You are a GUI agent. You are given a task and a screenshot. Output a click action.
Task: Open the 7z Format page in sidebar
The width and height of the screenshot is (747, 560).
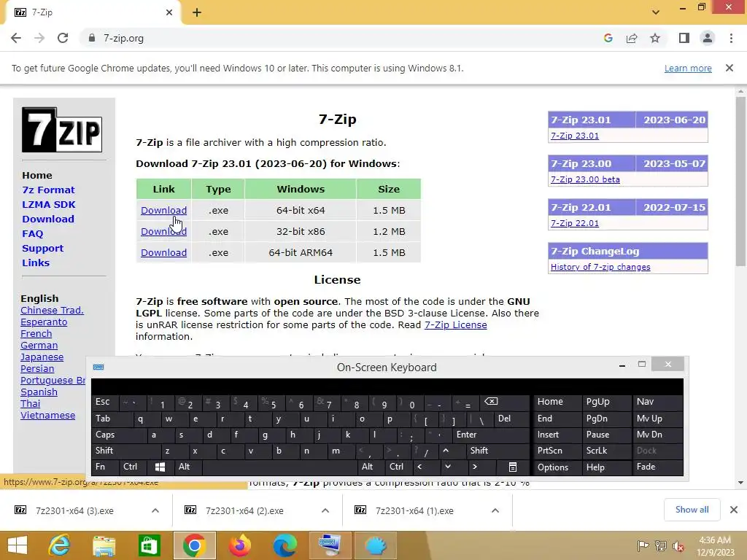(48, 190)
